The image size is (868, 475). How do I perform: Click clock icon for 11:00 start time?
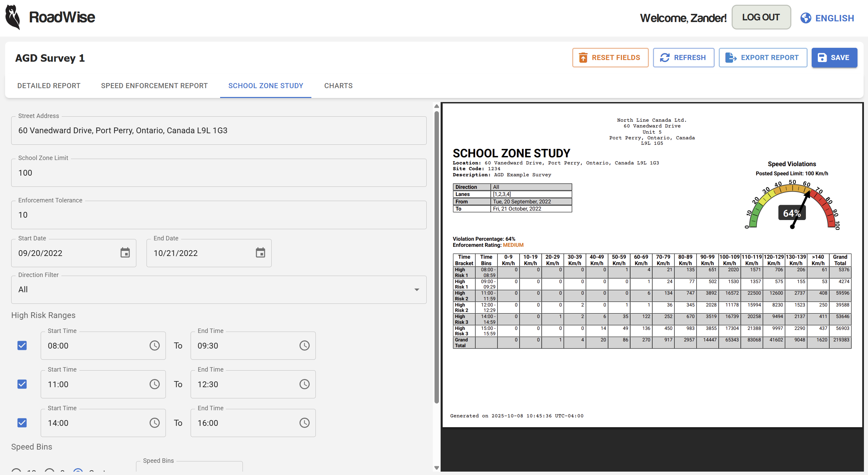[155, 384]
